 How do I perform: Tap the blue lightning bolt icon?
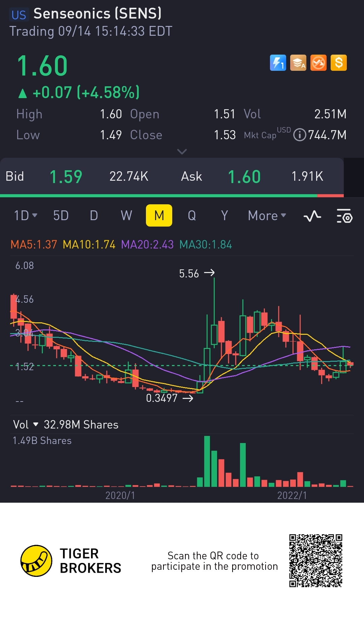click(x=278, y=63)
